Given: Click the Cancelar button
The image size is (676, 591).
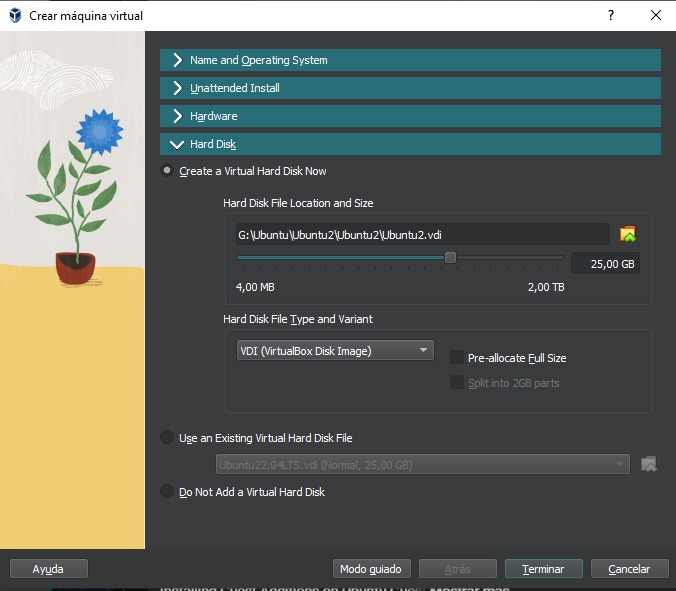Looking at the screenshot, I should (629, 569).
